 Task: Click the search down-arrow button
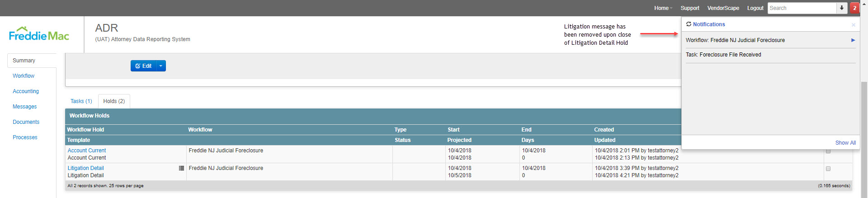842,8
